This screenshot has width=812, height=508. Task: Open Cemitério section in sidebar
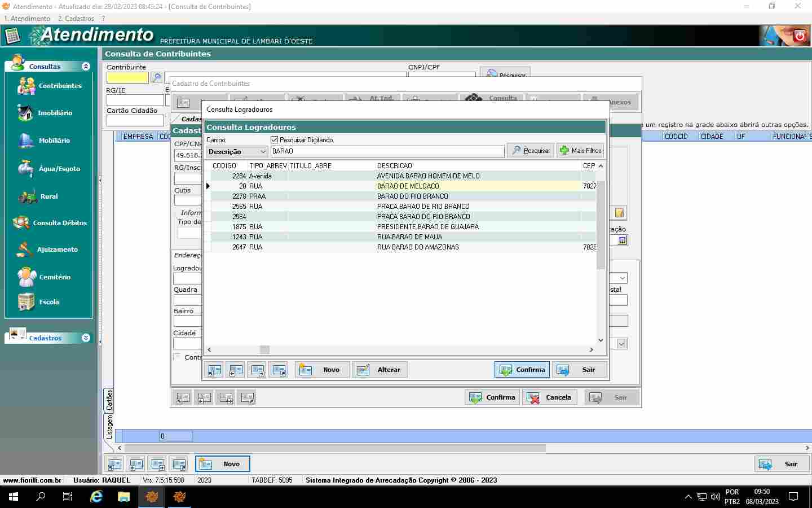coord(27,277)
